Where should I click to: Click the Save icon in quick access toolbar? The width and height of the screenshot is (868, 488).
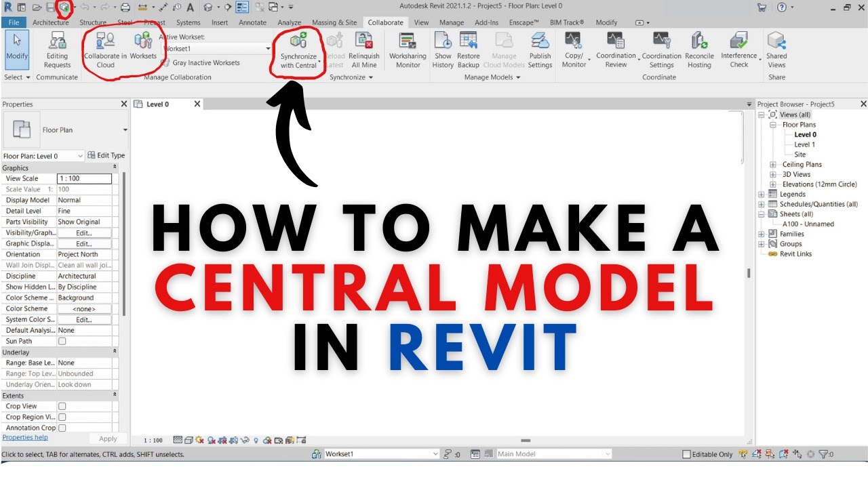(x=50, y=7)
